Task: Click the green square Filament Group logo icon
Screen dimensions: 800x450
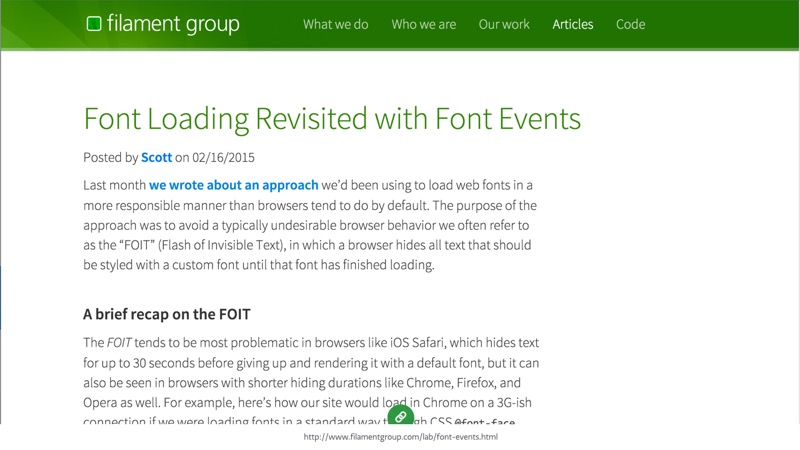Action: point(94,24)
